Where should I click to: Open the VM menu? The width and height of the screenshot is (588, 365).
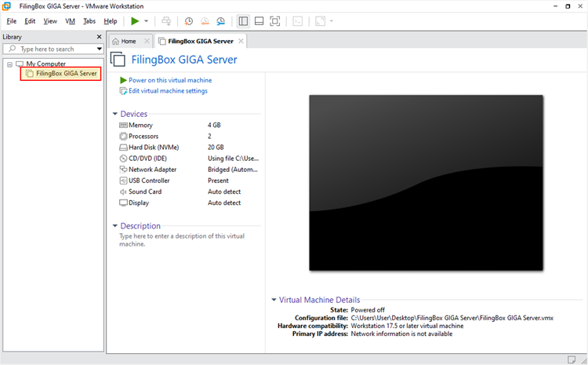[71, 21]
